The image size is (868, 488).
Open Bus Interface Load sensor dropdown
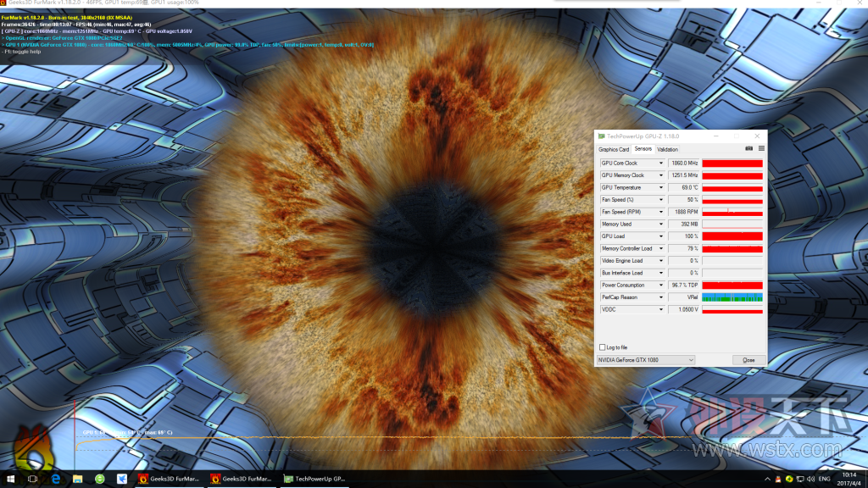[x=660, y=273]
